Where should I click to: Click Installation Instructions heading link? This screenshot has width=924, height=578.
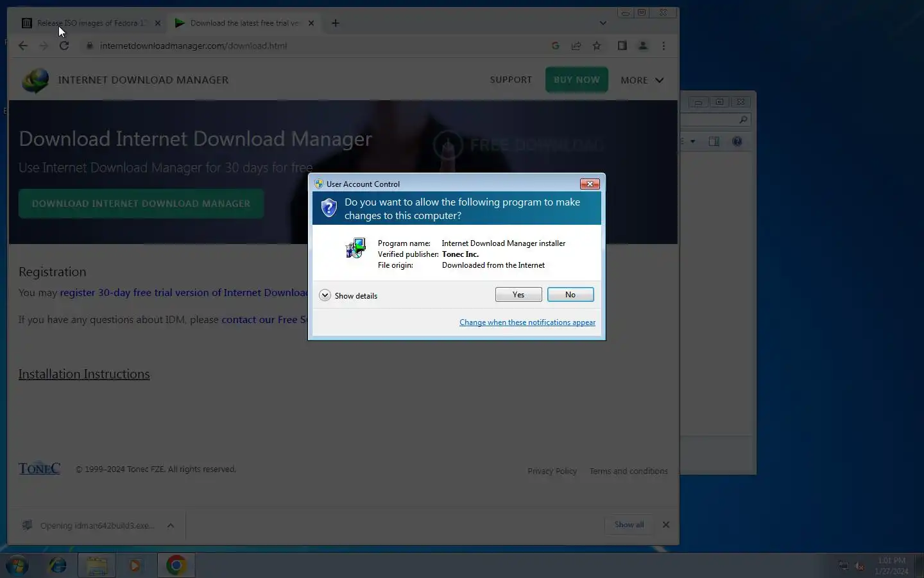[84, 374]
